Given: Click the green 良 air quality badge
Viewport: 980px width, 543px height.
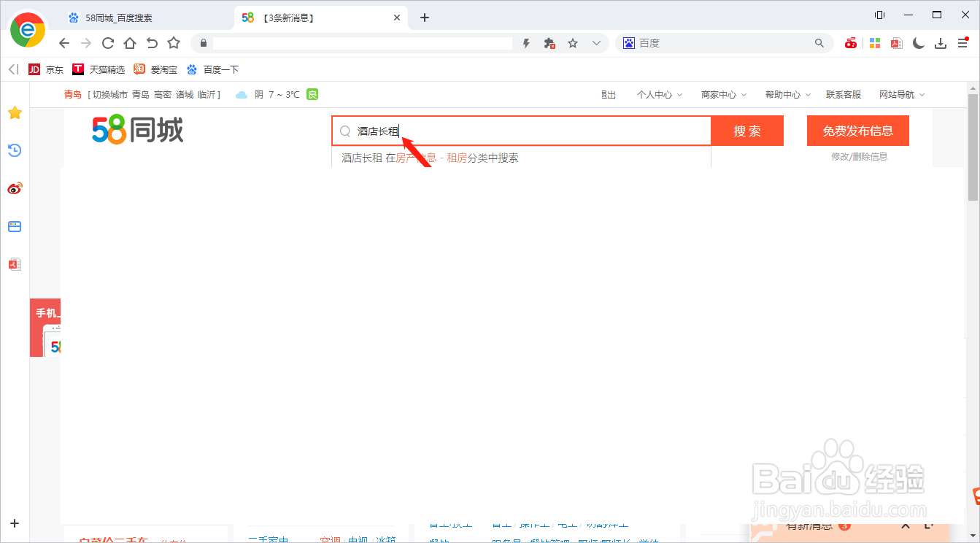Looking at the screenshot, I should pyautogui.click(x=312, y=94).
